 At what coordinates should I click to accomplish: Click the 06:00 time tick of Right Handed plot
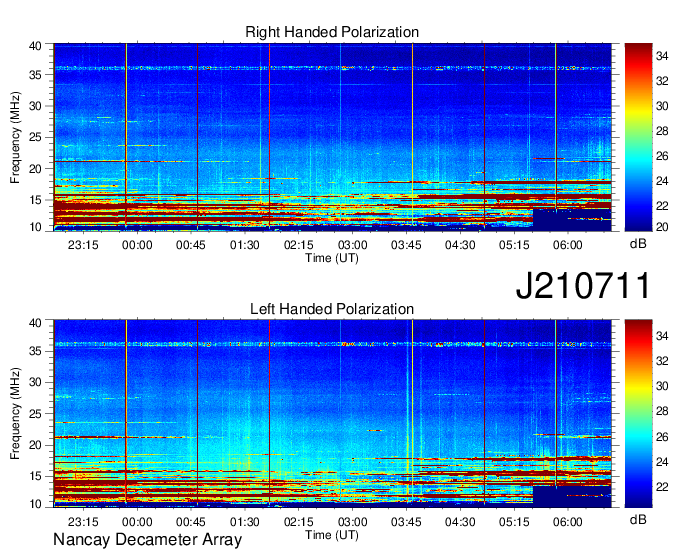(568, 245)
